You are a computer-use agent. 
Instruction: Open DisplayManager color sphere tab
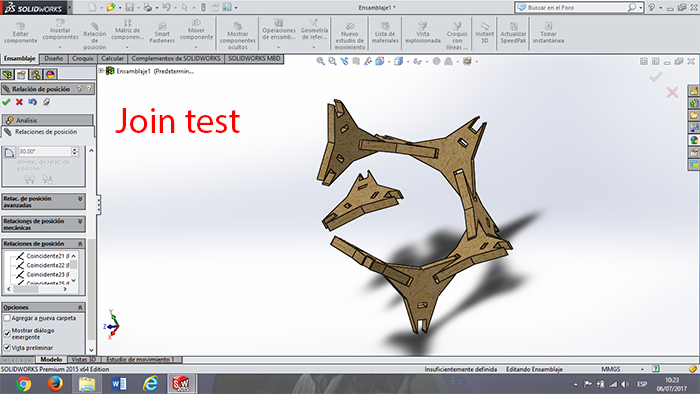point(50,74)
